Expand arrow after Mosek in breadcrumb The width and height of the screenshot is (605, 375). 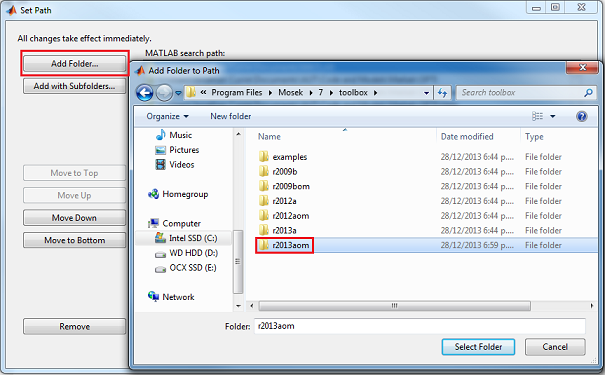(311, 93)
